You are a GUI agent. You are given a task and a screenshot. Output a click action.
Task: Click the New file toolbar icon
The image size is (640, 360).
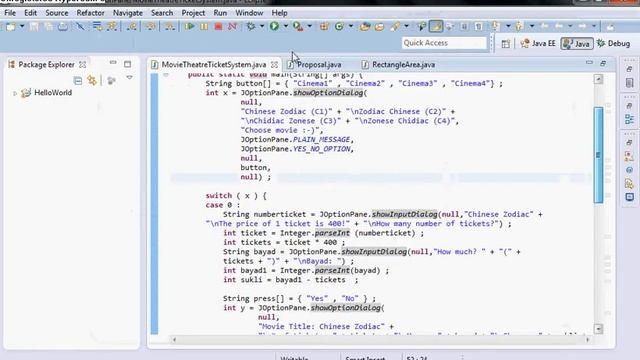[x=11, y=27]
